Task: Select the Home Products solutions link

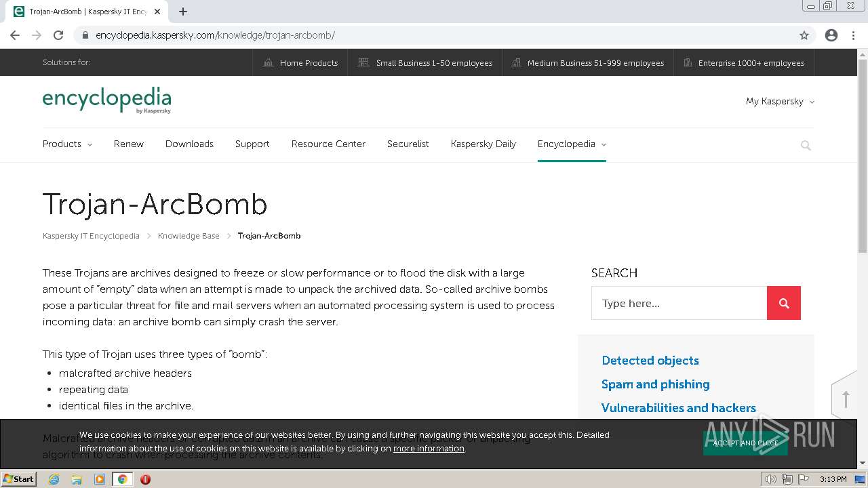Action: [300, 62]
